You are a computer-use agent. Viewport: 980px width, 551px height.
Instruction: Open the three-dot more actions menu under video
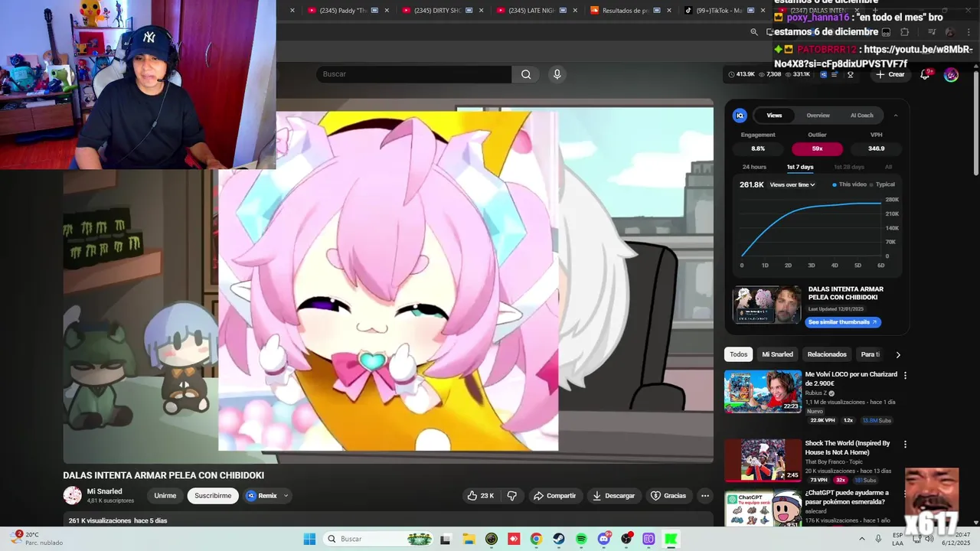(705, 496)
